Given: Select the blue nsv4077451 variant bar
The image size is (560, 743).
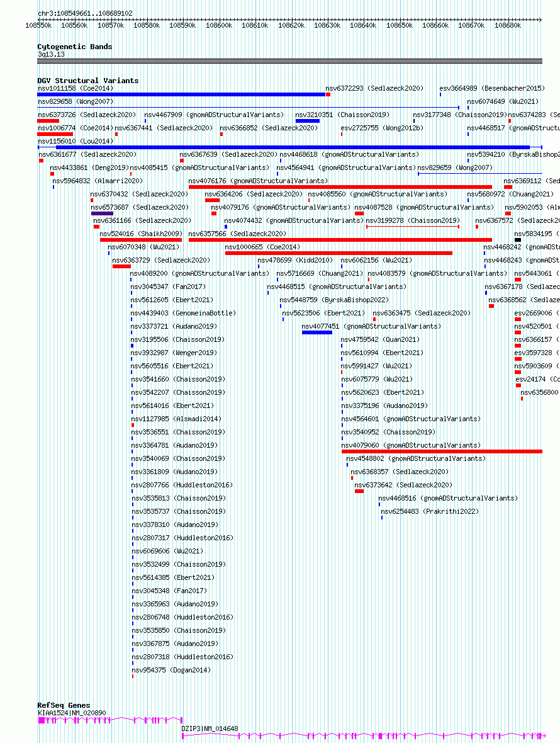Looking at the screenshot, I should (x=317, y=333).
